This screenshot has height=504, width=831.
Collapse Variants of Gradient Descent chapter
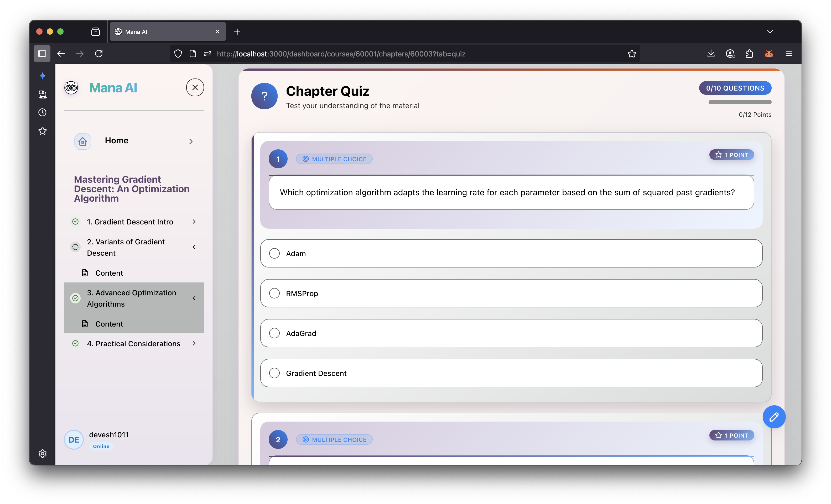pos(194,247)
